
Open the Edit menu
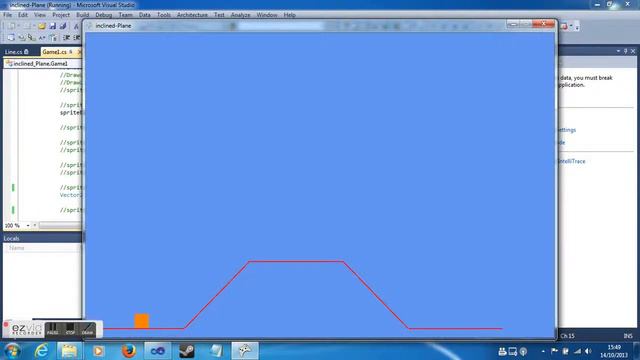(x=23, y=15)
